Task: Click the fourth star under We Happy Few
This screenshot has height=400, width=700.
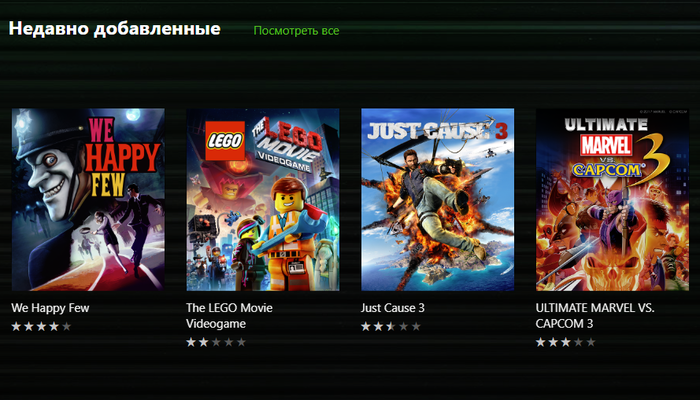Action: pos(54,327)
